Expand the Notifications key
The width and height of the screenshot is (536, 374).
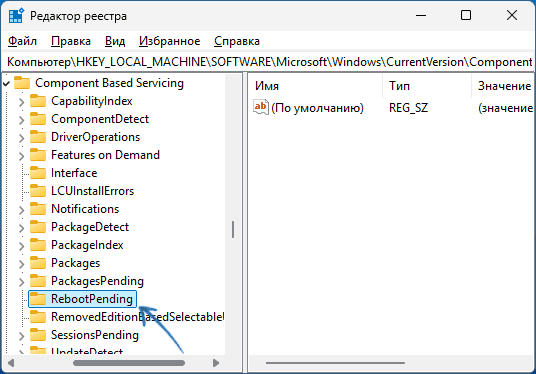click(22, 210)
